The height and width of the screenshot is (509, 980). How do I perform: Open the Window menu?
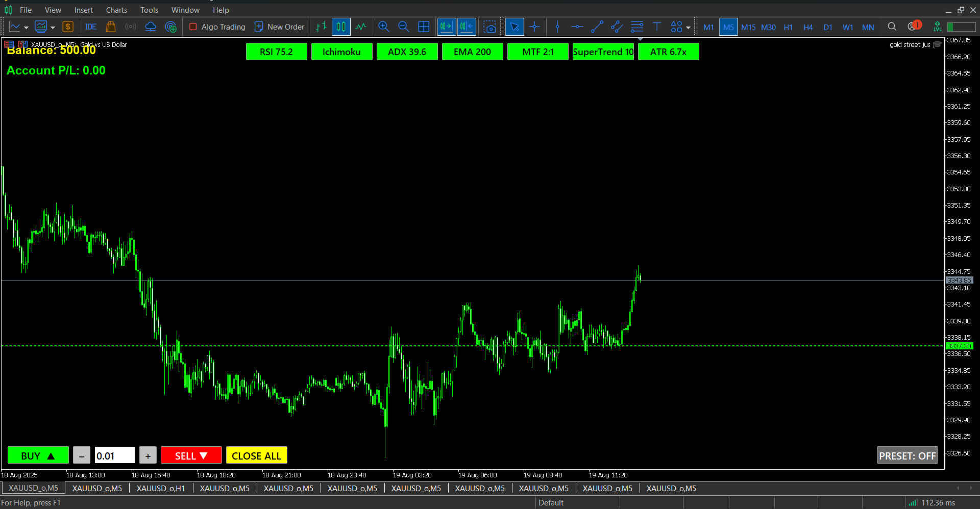[x=185, y=10]
